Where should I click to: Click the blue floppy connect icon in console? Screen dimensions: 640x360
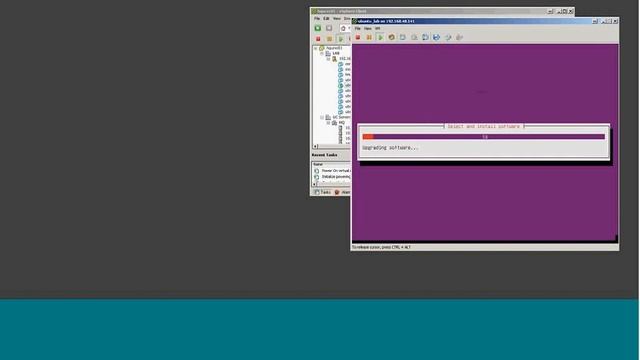(436, 37)
